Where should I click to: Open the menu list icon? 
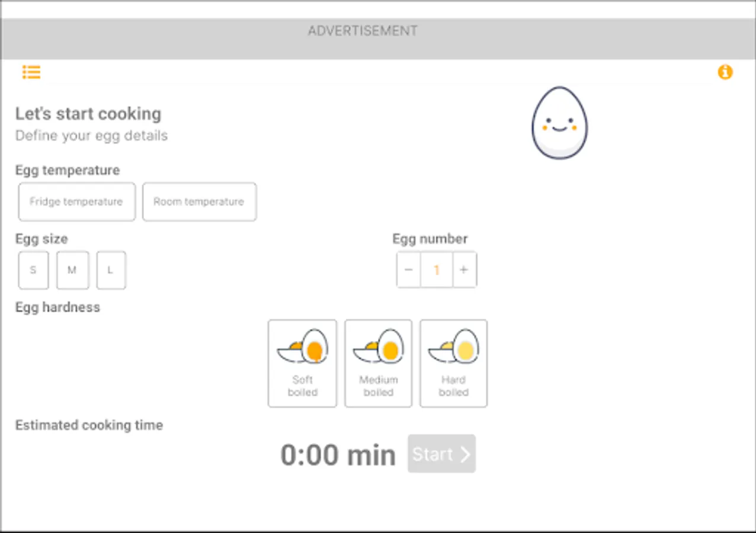point(31,72)
